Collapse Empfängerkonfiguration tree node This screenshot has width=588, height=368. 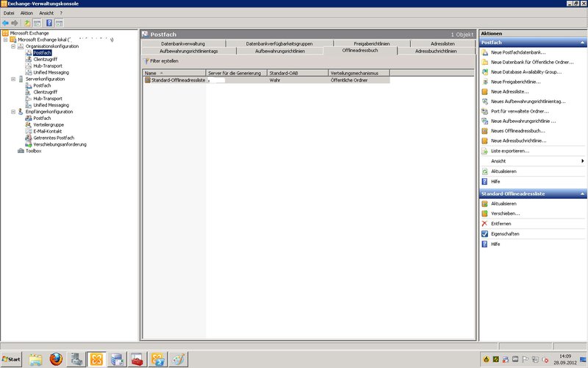pos(13,112)
